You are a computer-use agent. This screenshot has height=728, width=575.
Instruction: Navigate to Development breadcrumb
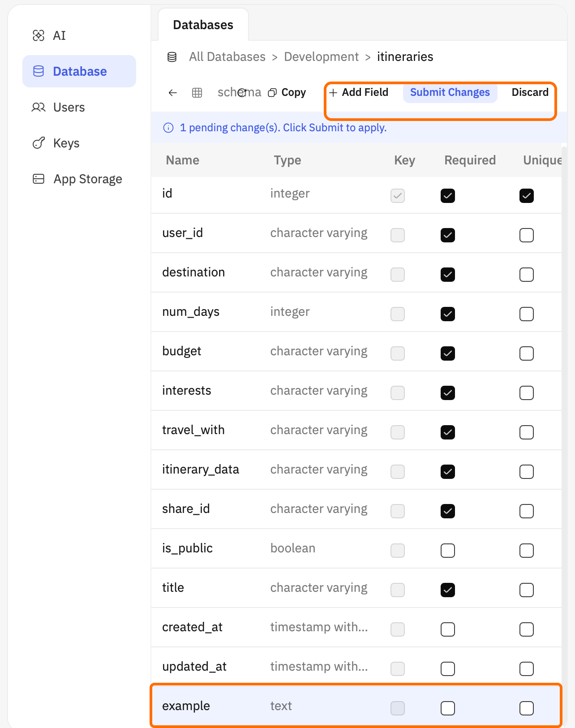pos(322,57)
